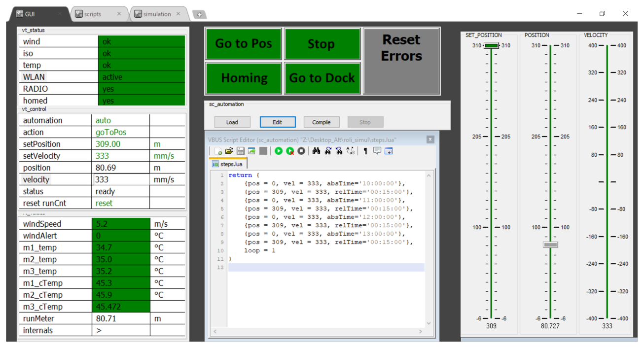644x348 pixels.
Task: Close the VBUS Script Editor panel
Action: coord(430,139)
